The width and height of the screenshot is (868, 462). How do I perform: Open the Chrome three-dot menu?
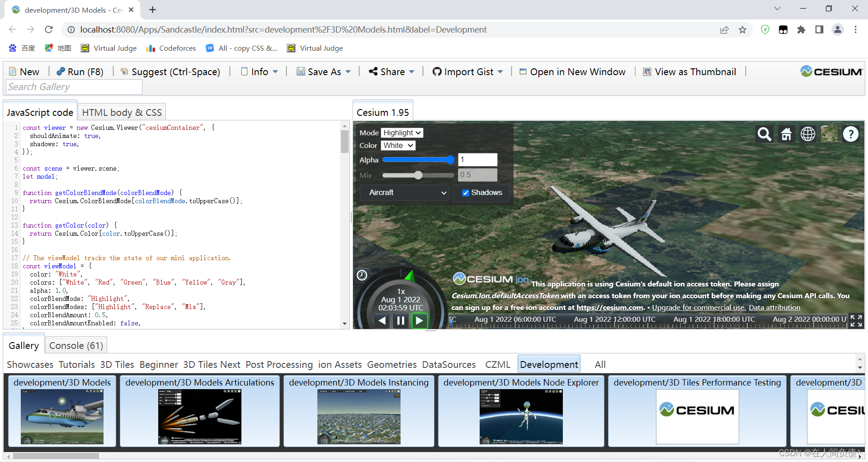click(855, 29)
